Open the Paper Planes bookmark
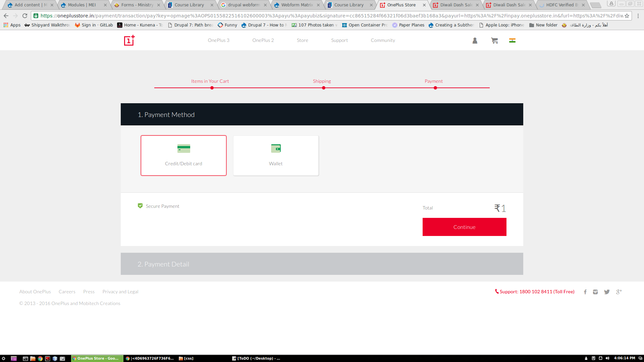This screenshot has height=362, width=644. 408,25
